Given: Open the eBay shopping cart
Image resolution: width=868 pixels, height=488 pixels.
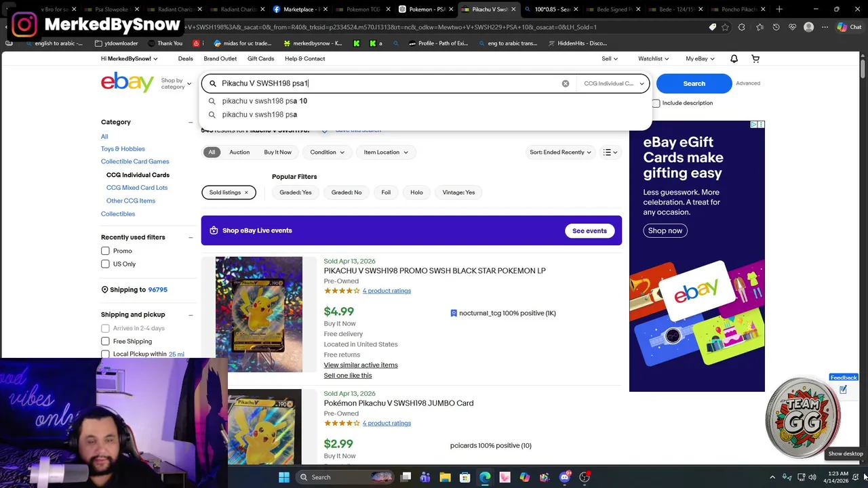Looking at the screenshot, I should pos(755,59).
